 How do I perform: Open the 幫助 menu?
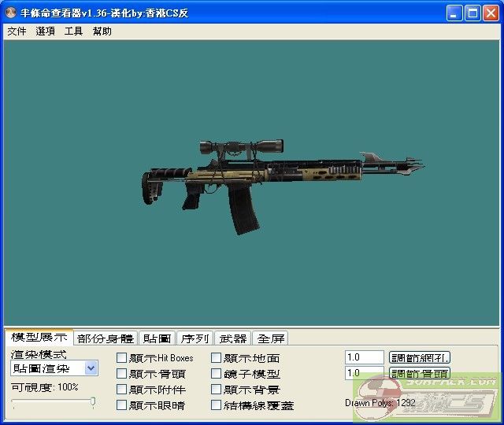coord(102,31)
